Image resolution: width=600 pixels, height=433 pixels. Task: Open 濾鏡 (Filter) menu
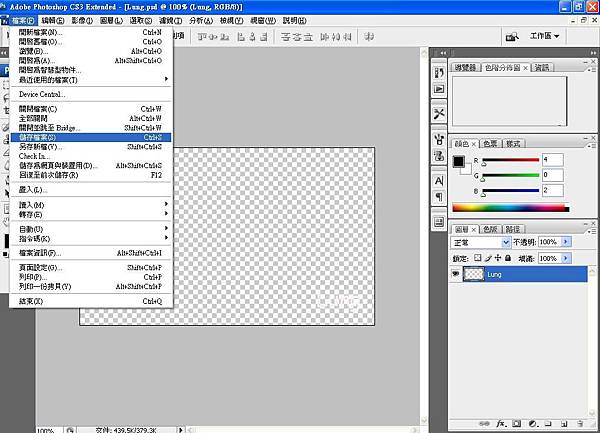click(170, 21)
